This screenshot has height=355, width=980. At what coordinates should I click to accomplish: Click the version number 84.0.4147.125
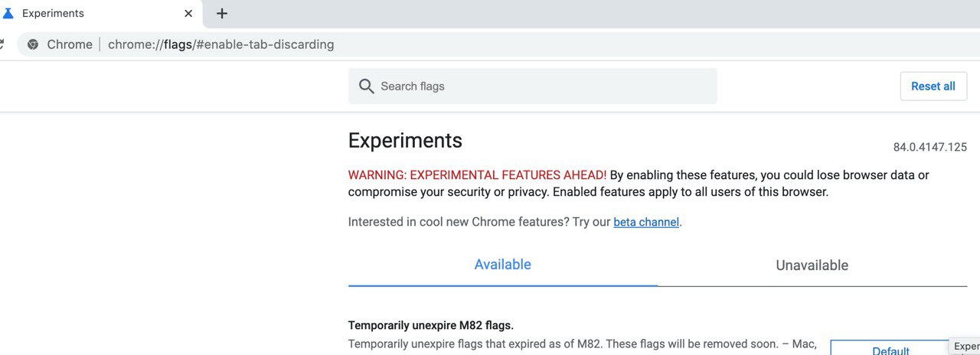coord(930,147)
